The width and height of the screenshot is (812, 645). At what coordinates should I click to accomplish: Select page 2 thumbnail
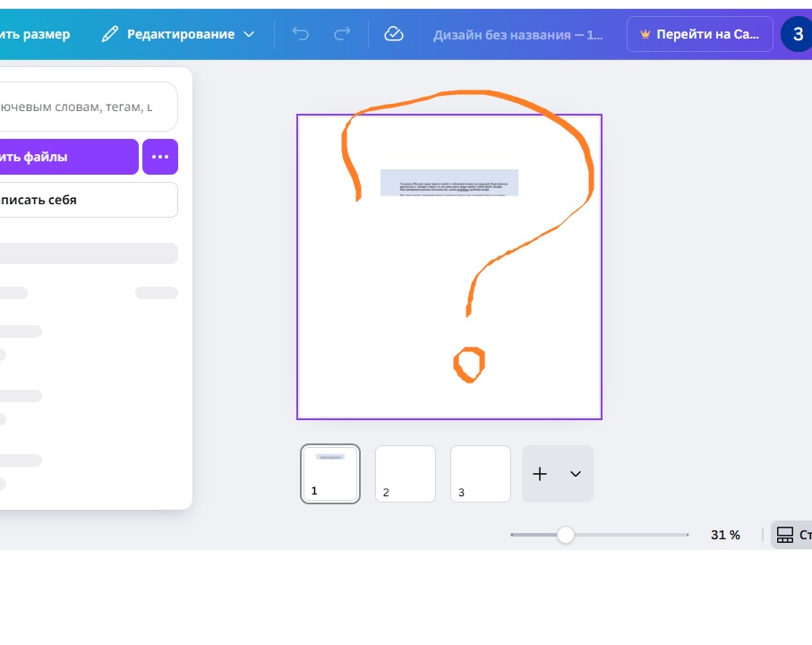pyautogui.click(x=405, y=474)
